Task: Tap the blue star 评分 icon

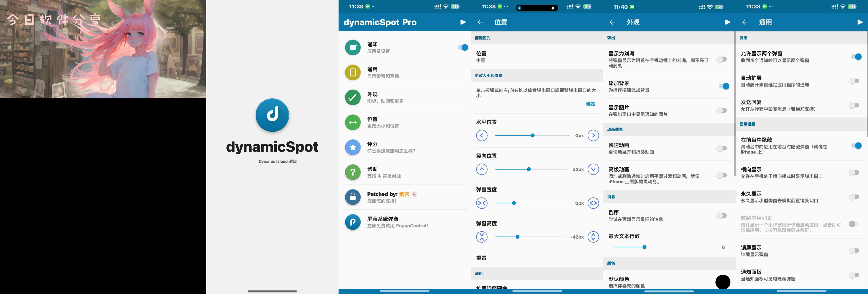Action: point(353,147)
